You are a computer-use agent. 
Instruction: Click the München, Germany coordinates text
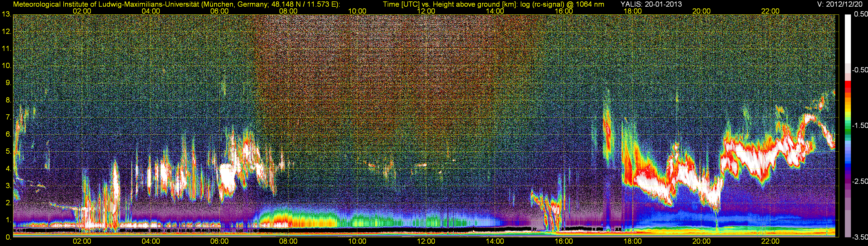coord(271,4)
